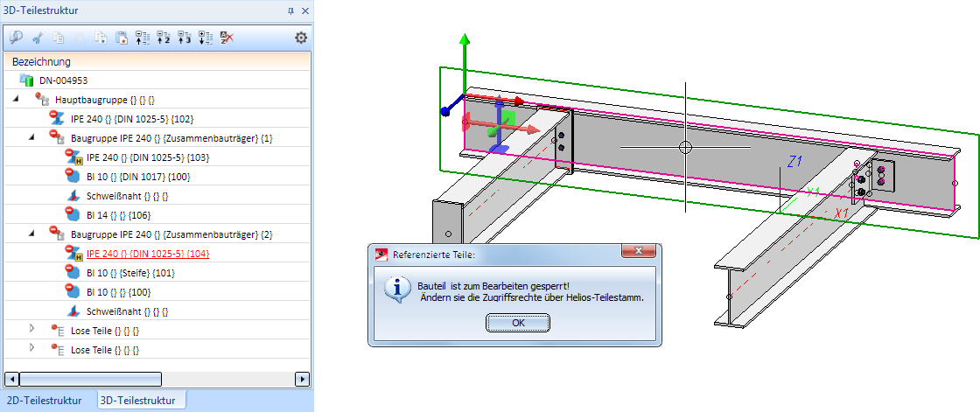Viewport: 980px width, 412px height.
Task: Click the copy icon in the toolbar
Action: 58,38
